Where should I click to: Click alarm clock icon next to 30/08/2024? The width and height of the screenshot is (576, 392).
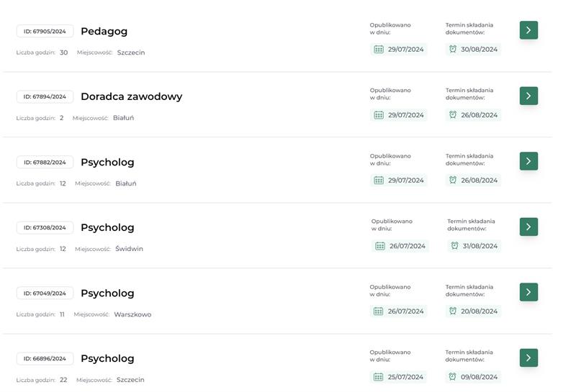coord(453,50)
